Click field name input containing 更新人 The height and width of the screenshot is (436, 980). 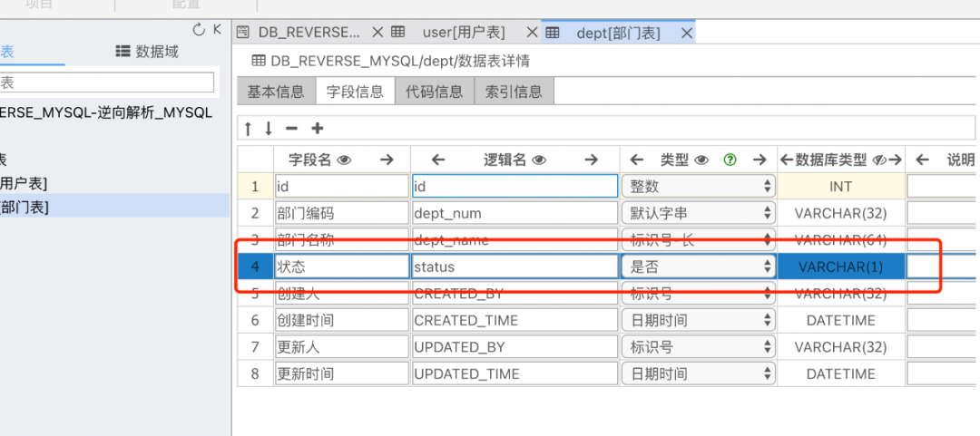click(342, 347)
